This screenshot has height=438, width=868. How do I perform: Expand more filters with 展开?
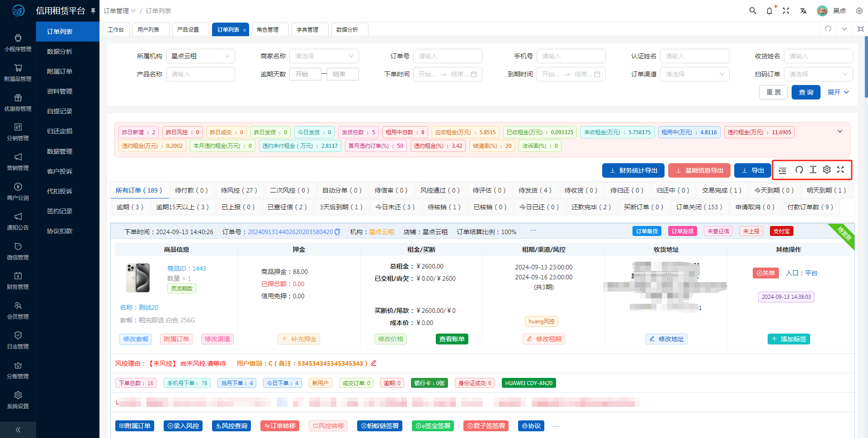click(x=838, y=92)
